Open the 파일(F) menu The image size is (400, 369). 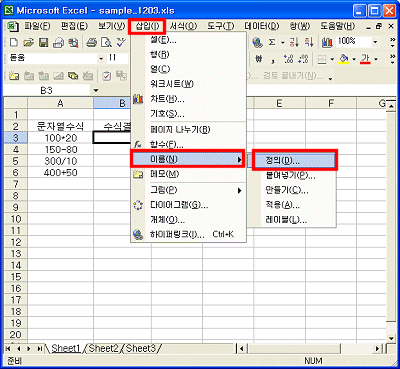point(38,26)
